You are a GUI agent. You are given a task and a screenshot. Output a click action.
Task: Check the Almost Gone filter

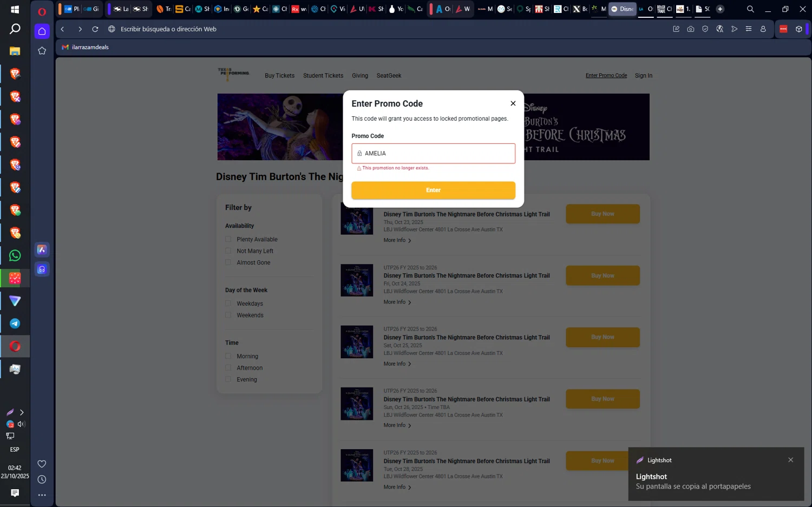(x=228, y=262)
